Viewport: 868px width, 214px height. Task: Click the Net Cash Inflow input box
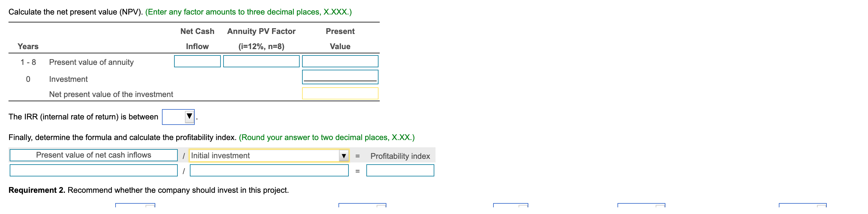[197, 61]
